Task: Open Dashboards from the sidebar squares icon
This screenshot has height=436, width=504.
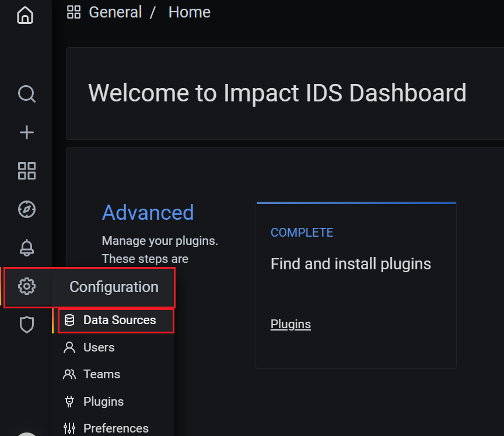Action: (x=27, y=171)
